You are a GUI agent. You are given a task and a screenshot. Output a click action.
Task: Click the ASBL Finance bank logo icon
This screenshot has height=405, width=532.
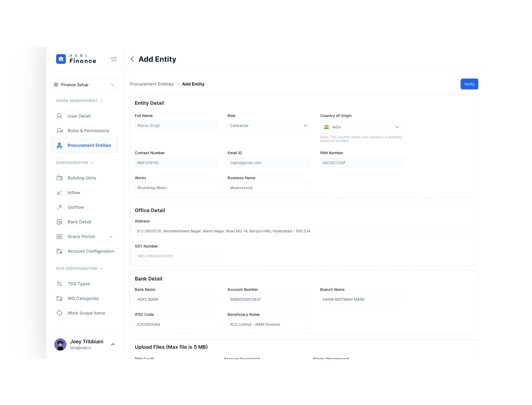61,59
